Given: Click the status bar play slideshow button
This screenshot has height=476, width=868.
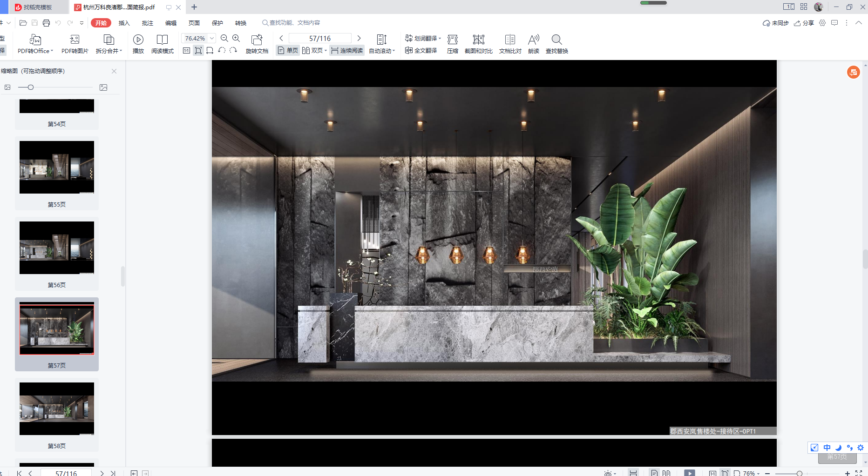Looking at the screenshot, I should [690, 473].
